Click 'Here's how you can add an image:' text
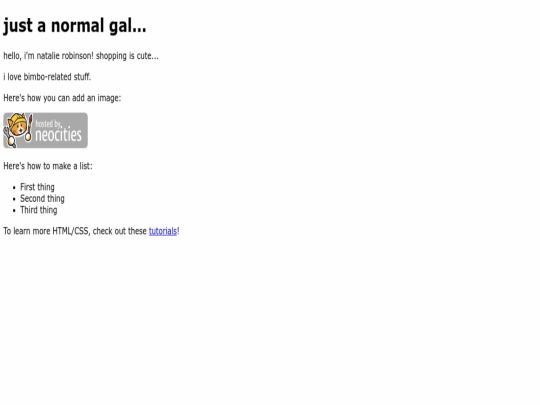Image resolution: width=540 pixels, height=405 pixels. (62, 98)
